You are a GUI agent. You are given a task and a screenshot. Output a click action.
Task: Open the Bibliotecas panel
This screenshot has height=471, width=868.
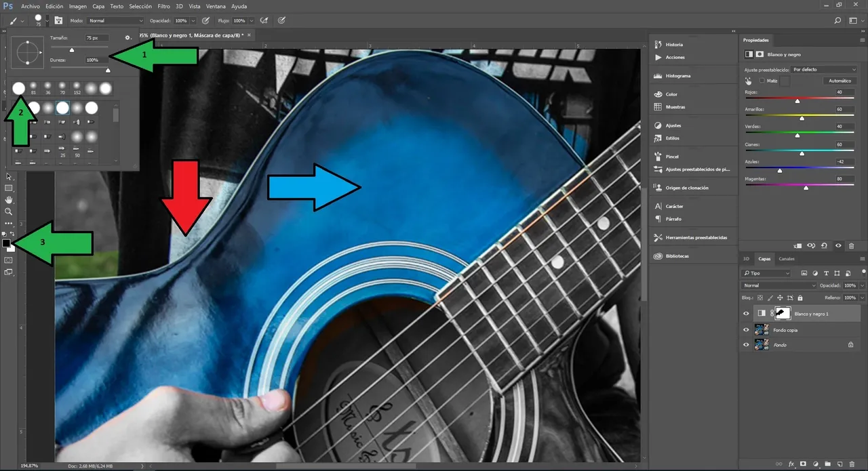[x=671, y=256]
